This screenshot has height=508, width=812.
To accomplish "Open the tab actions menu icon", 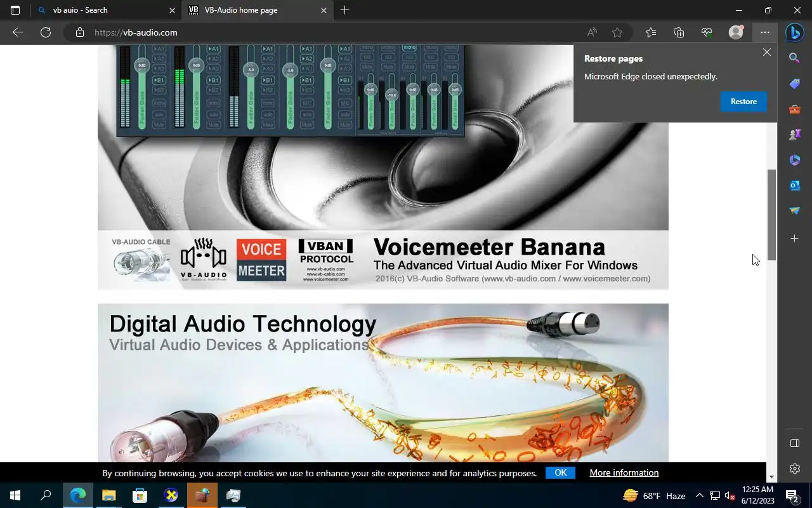I will pos(15,10).
